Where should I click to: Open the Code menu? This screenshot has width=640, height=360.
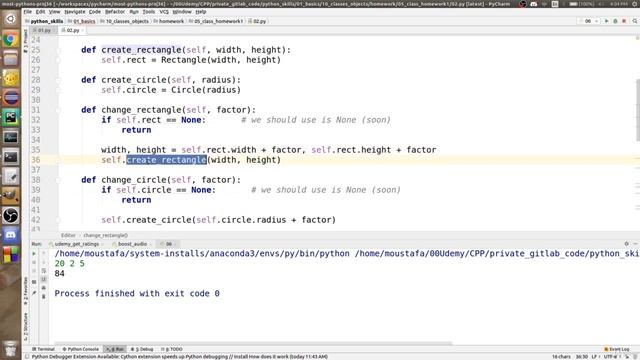(95, 12)
